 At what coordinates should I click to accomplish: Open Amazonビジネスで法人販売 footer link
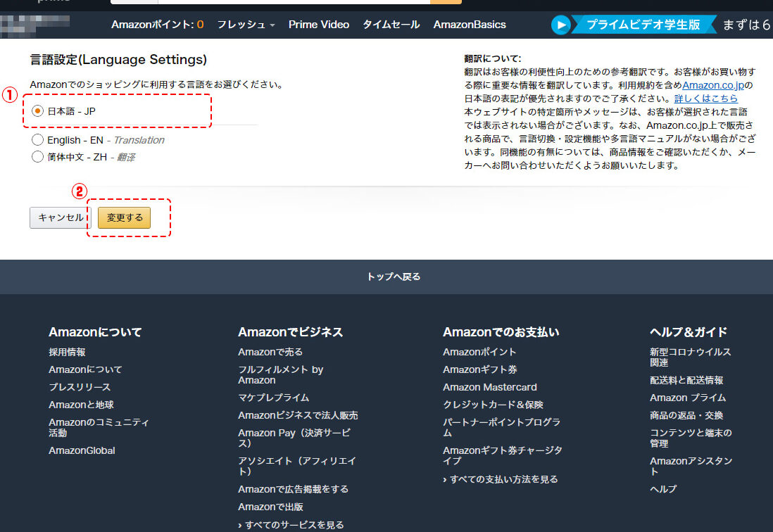tap(298, 415)
